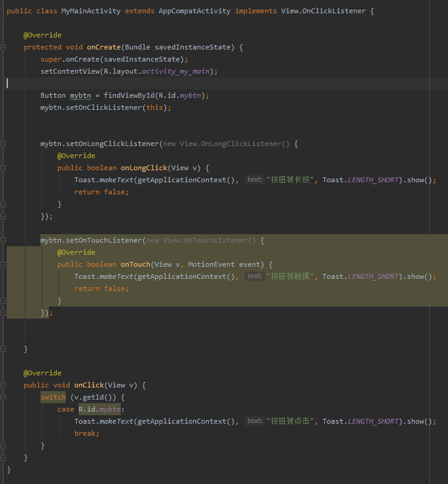
Task: Click the 'super' keyword
Action: click(x=51, y=59)
